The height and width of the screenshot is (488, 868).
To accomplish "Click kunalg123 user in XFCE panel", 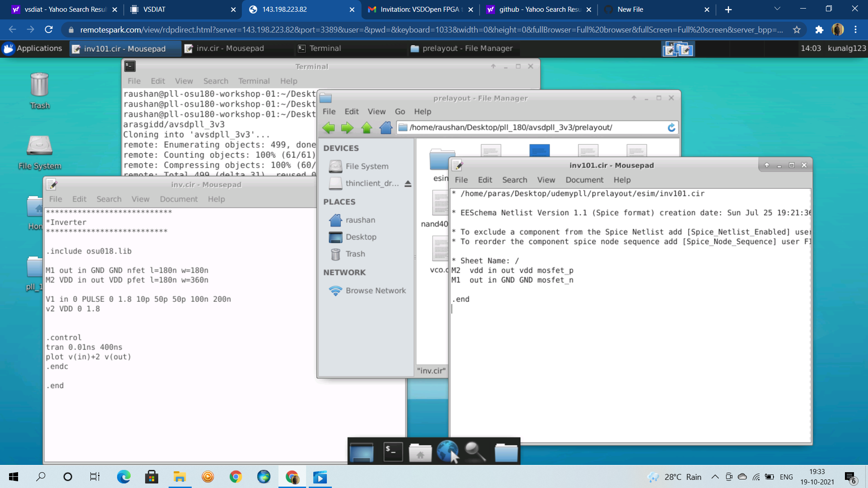I will pos(847,48).
